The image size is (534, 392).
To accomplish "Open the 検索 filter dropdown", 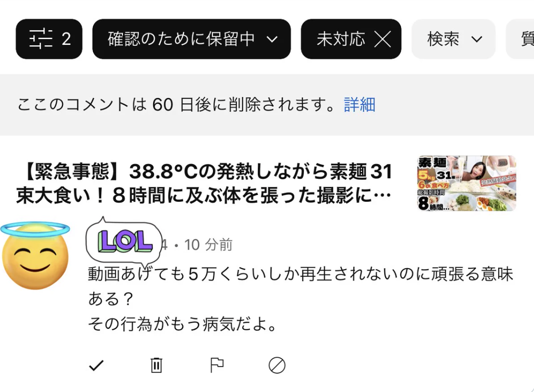I will click(x=453, y=39).
